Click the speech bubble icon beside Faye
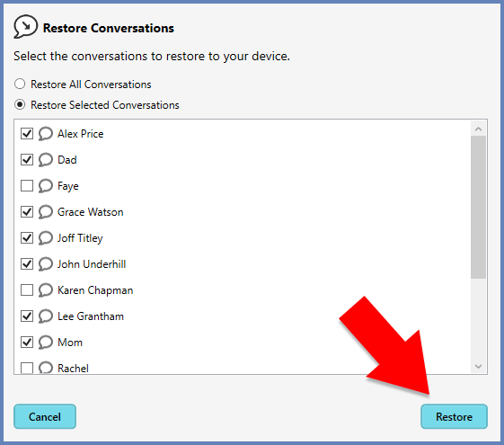The height and width of the screenshot is (445, 504). click(x=46, y=185)
